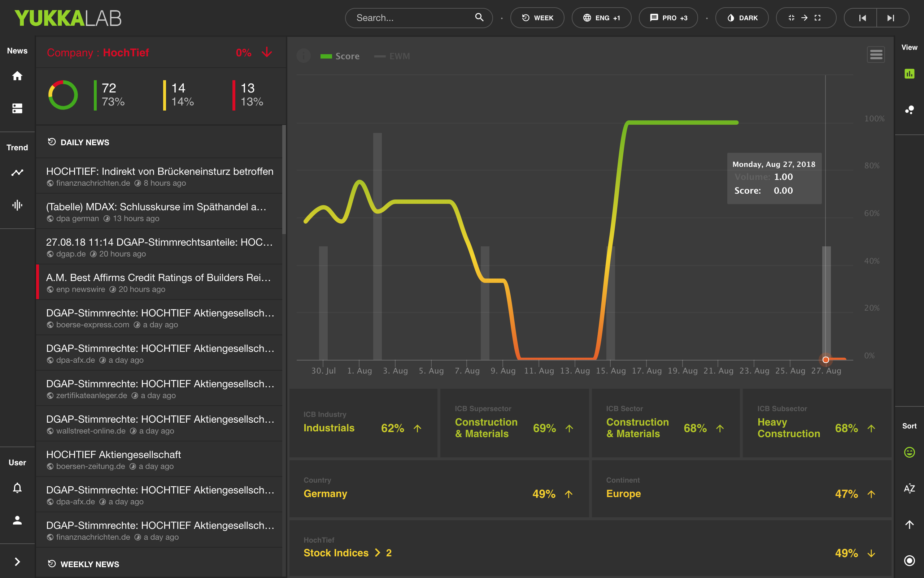The image size is (924, 578).
Task: Open DGAP-Stimmrechte article from boerse-express.com
Action: point(159,317)
